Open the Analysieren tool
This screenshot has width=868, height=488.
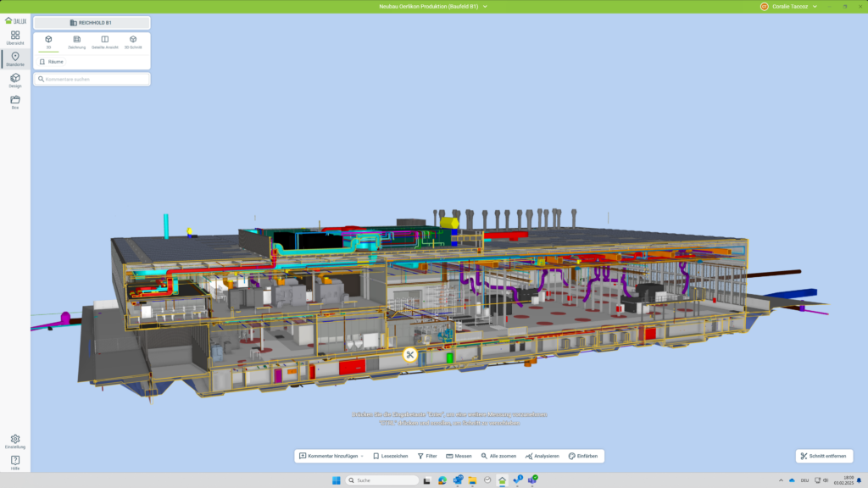[x=542, y=456]
